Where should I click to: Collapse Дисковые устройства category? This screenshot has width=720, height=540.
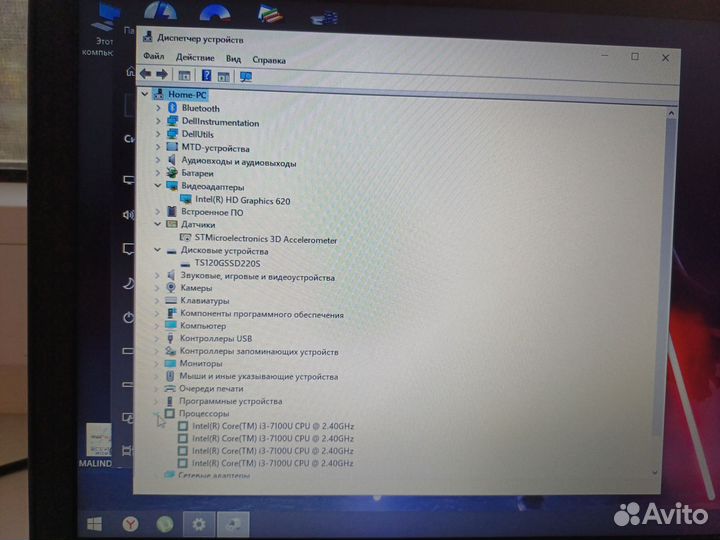157,250
